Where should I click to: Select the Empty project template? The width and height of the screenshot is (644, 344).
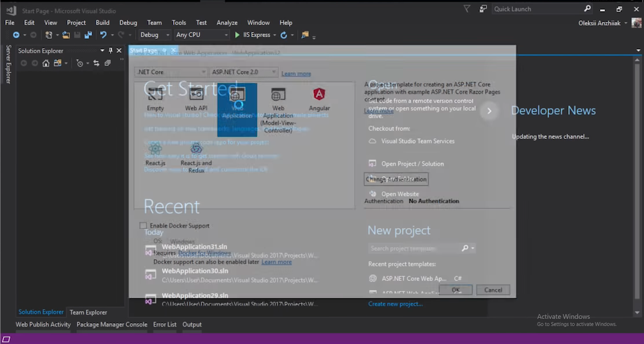coord(155,100)
